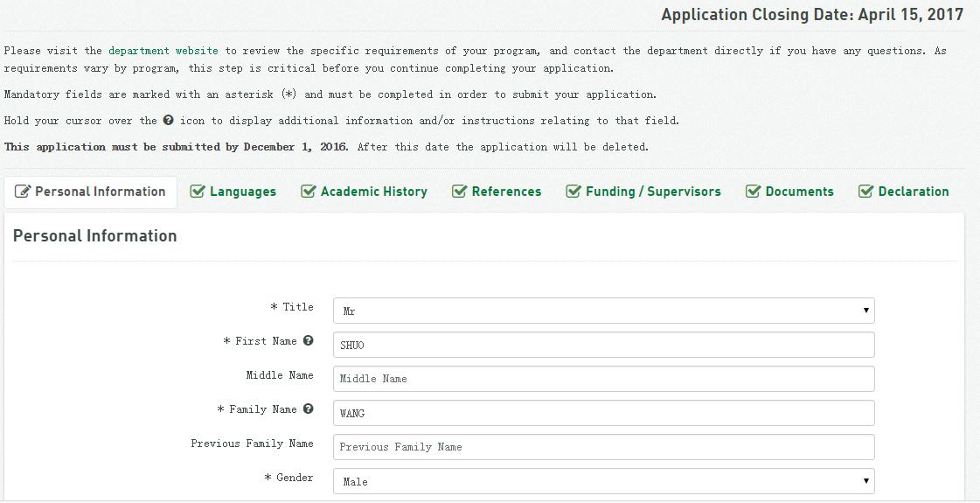
Task: Open the department website link
Action: pos(163,51)
